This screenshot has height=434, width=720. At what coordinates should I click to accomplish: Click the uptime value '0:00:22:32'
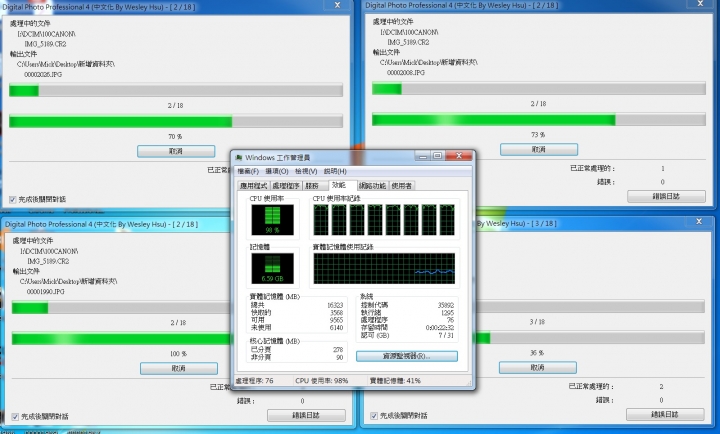click(440, 327)
